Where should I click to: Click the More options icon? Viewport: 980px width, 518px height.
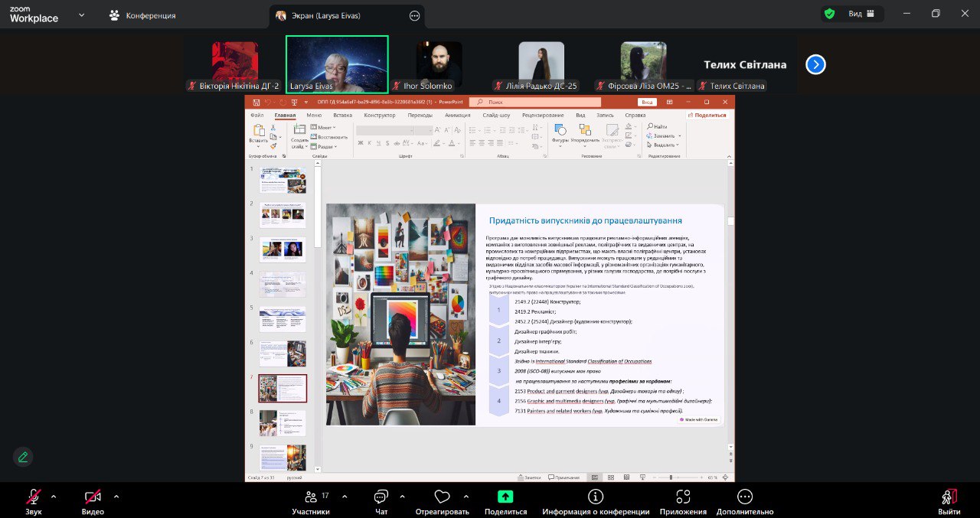pos(745,497)
